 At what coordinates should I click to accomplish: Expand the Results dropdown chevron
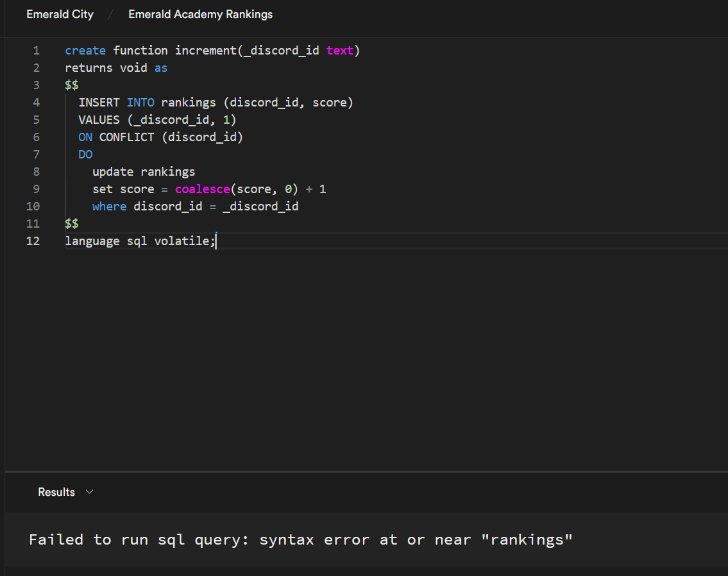click(90, 492)
